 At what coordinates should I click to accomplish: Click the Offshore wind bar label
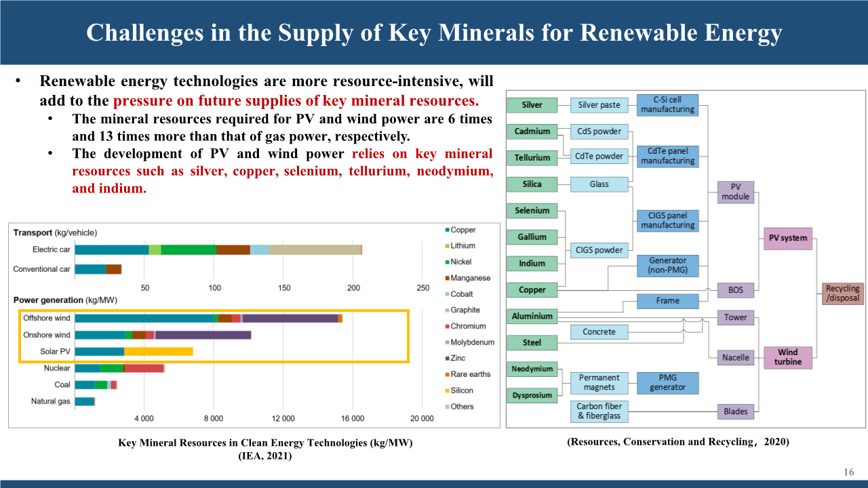46,318
